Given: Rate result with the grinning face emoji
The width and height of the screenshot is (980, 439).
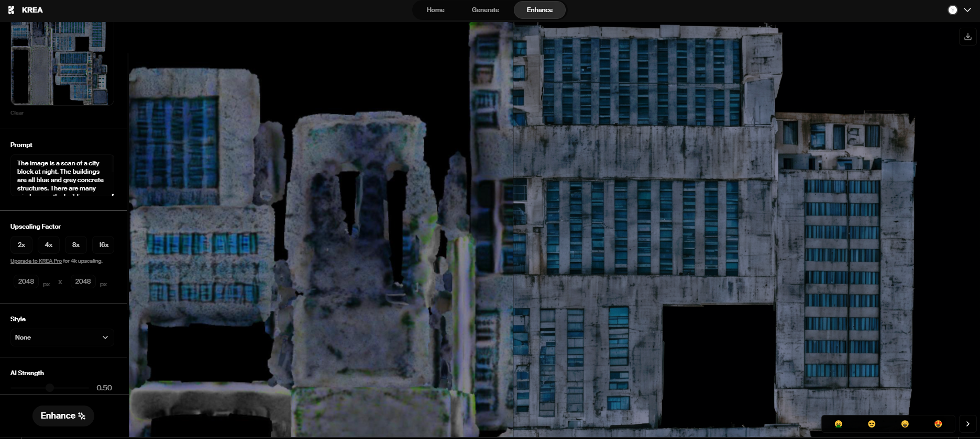Looking at the screenshot, I should point(905,424).
